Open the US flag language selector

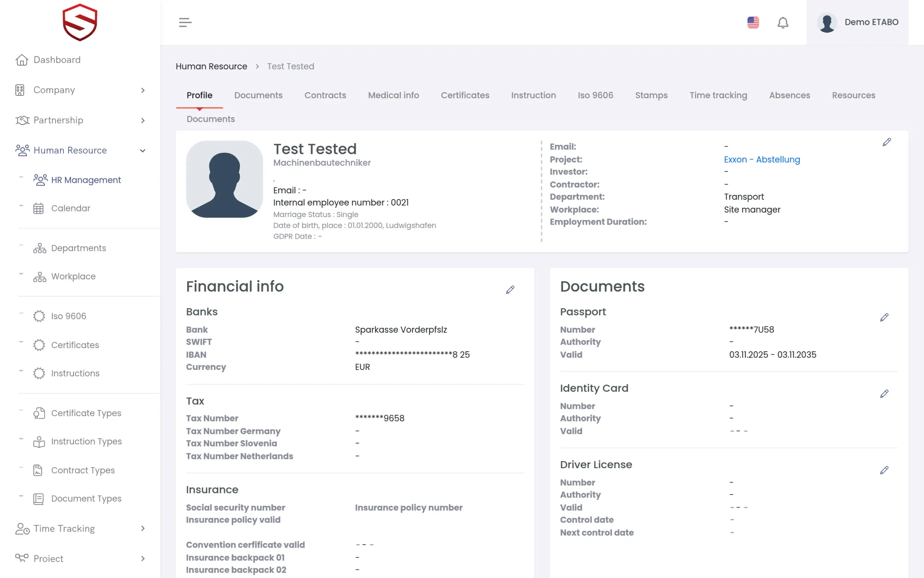tap(753, 22)
